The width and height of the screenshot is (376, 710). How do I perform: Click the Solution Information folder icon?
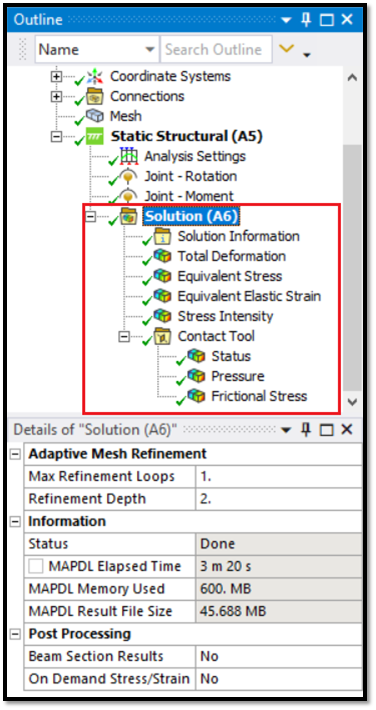[162, 236]
